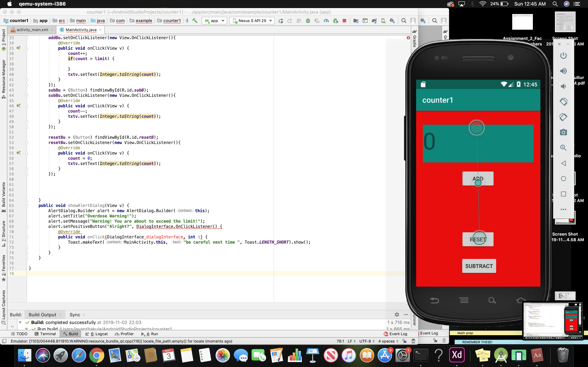Take an emulator screenshot with camera icon
This screenshot has width=588, height=367.
563,132
